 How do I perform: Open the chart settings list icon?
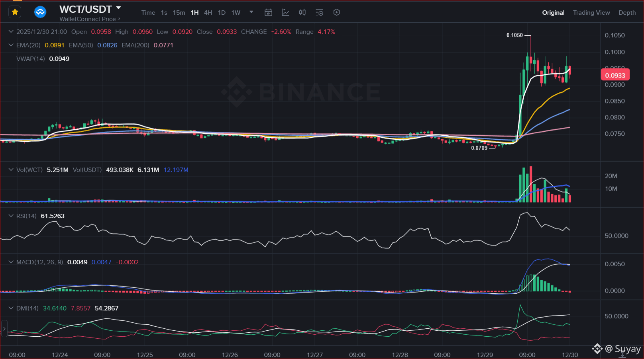pos(319,13)
